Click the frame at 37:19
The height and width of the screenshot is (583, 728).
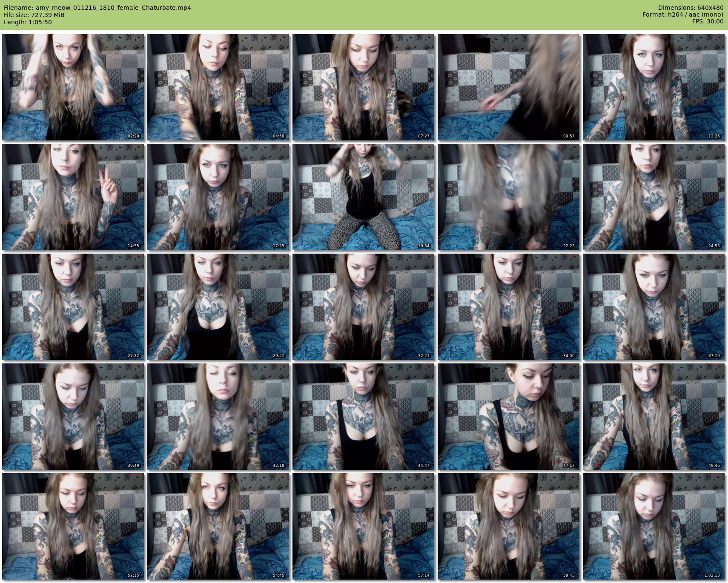654,307
